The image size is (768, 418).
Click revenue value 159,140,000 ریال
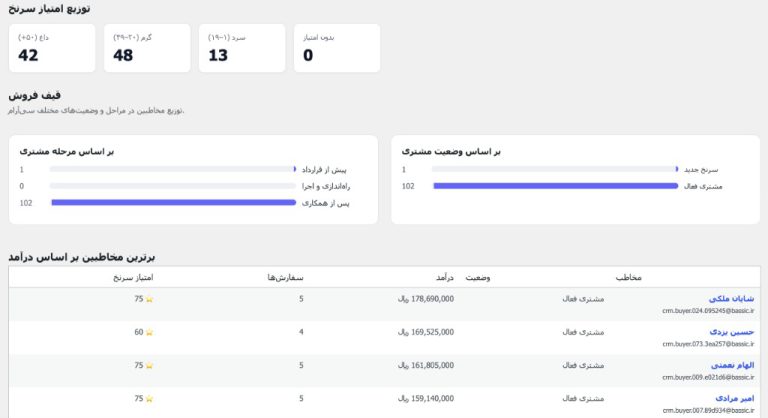coord(426,399)
